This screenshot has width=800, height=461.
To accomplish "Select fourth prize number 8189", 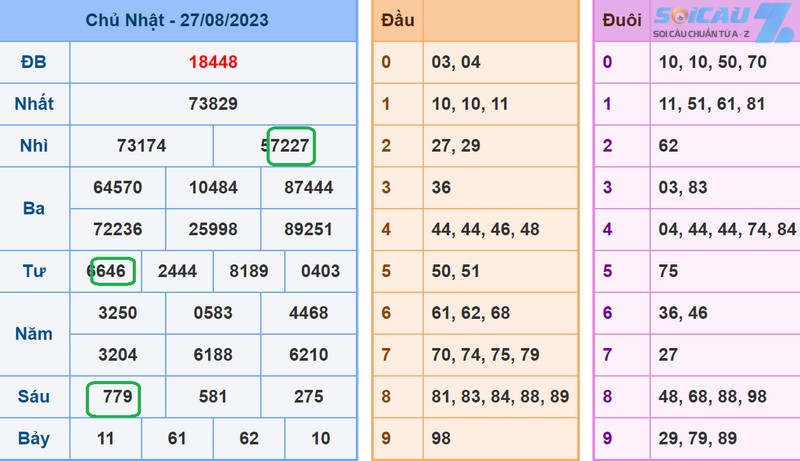I will [249, 271].
